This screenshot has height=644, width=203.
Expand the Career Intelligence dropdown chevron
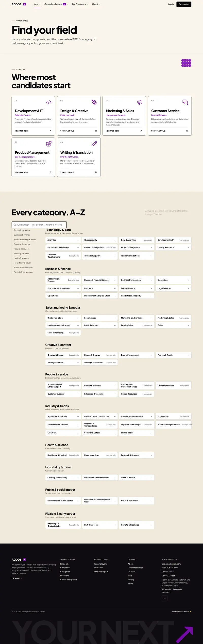point(67,4)
